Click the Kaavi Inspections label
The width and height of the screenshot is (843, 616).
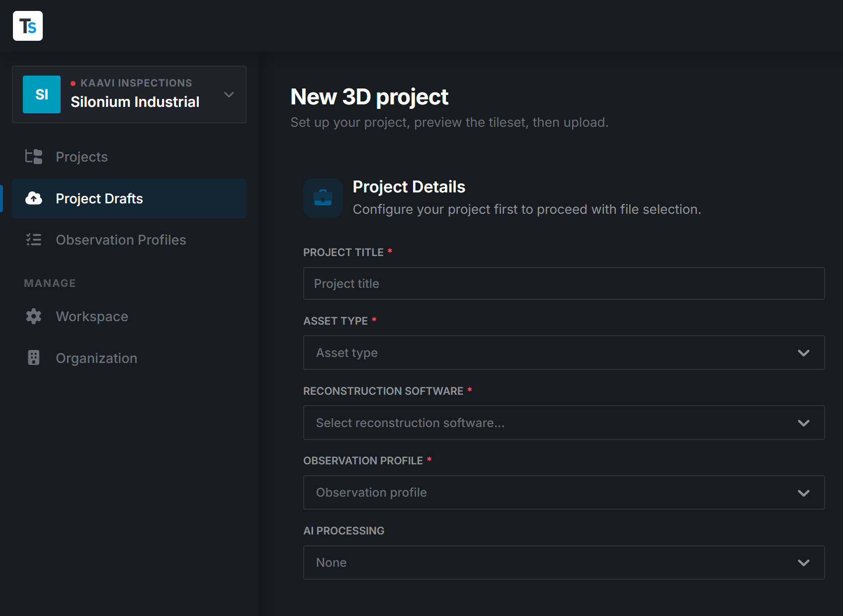pyautogui.click(x=136, y=83)
